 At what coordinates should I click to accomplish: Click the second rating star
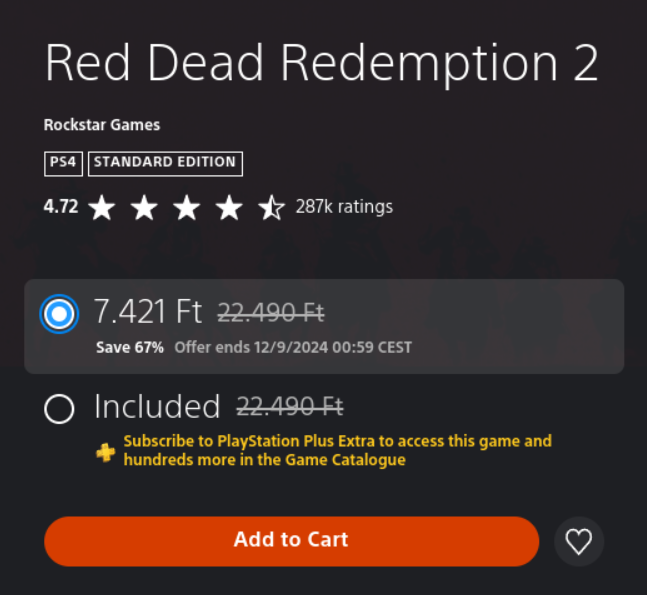[x=144, y=208]
